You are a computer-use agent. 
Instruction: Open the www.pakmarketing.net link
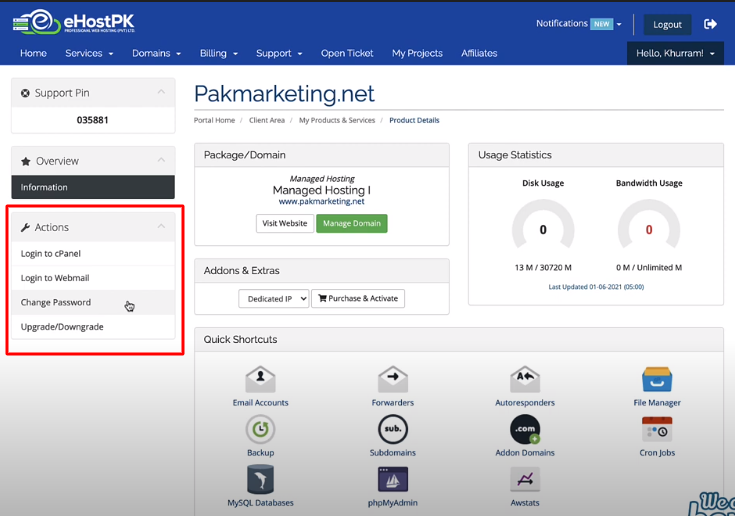[322, 202]
